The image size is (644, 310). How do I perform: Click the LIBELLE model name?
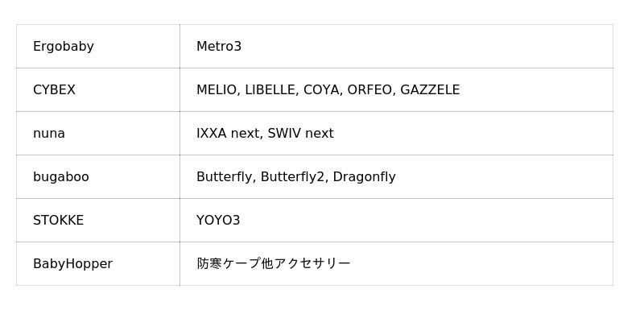coord(271,90)
